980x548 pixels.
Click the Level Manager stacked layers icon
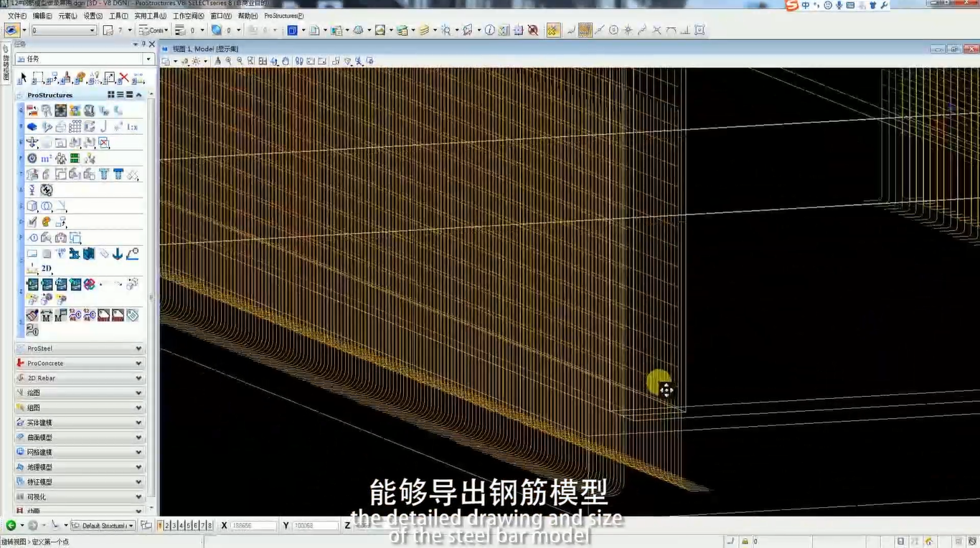click(423, 30)
